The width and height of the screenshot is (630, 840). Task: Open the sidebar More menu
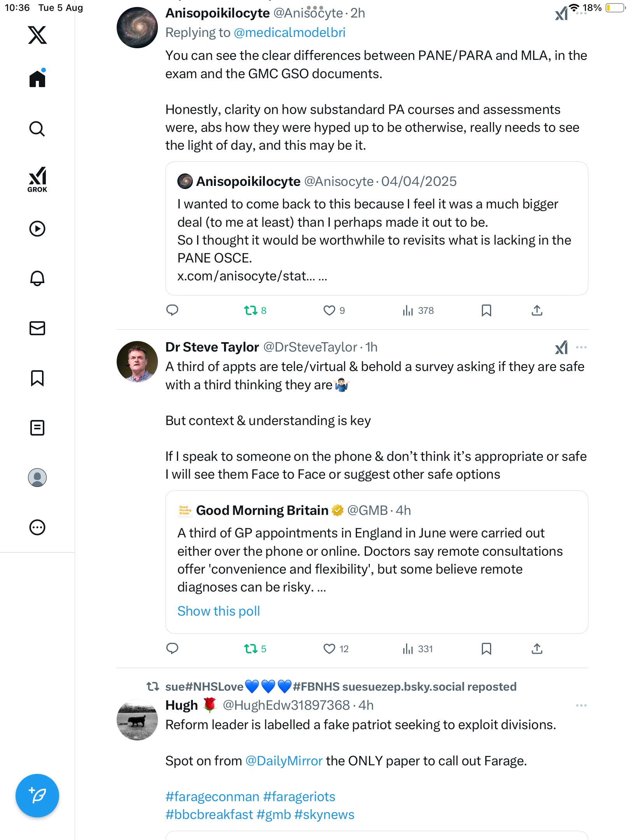pos(37,527)
